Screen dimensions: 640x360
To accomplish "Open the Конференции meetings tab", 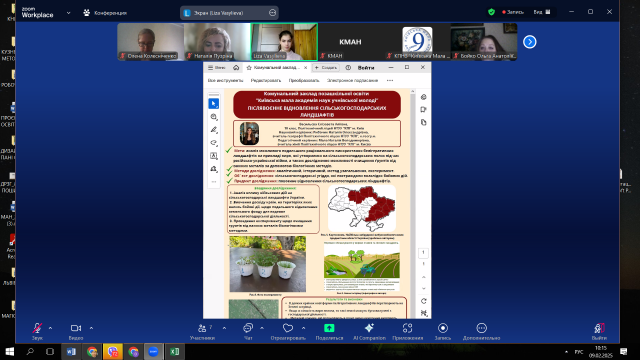I will (105, 13).
